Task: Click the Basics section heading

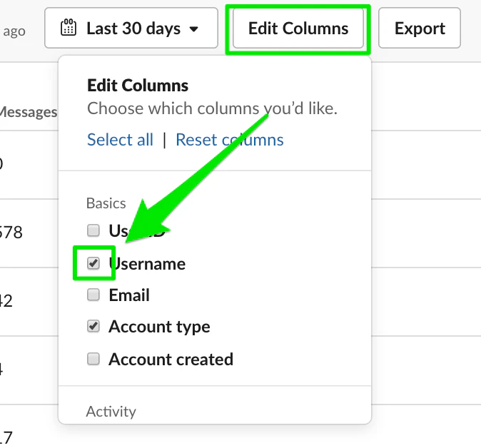Action: [x=106, y=204]
